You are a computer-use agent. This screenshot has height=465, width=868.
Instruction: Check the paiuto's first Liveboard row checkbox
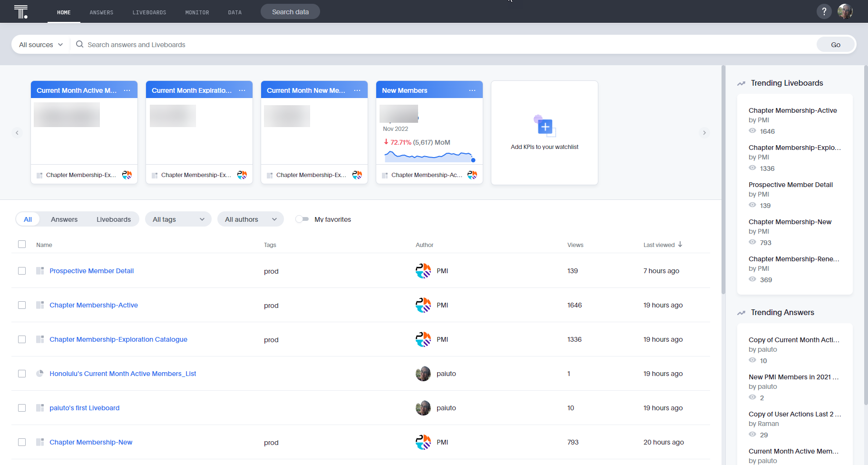click(22, 408)
